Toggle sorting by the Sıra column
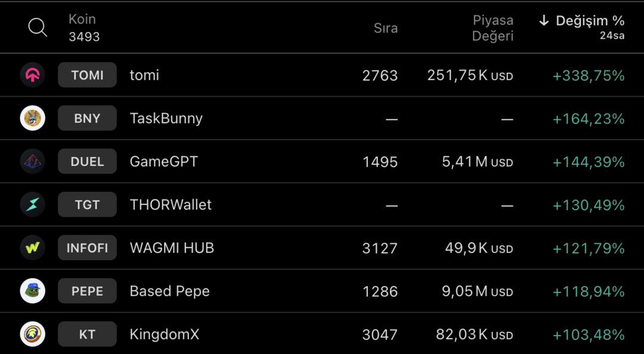Screen dimensions: 644x354 tap(386, 27)
